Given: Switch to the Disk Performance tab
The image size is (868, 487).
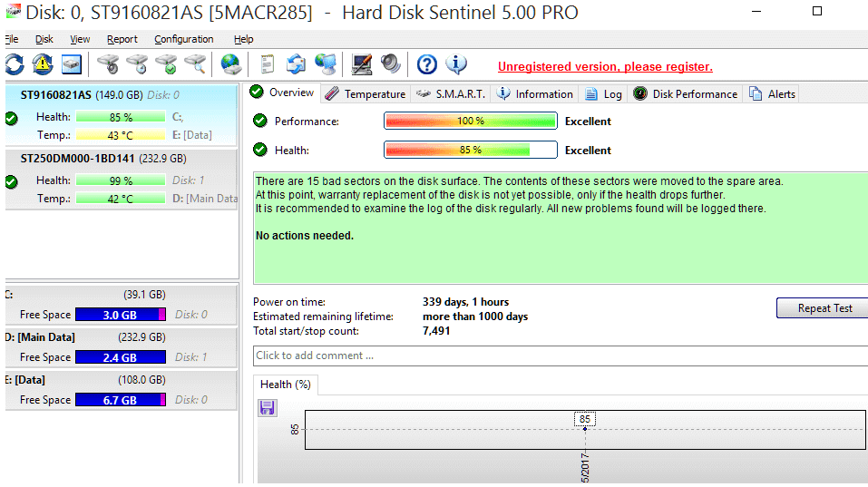Looking at the screenshot, I should click(x=686, y=94).
